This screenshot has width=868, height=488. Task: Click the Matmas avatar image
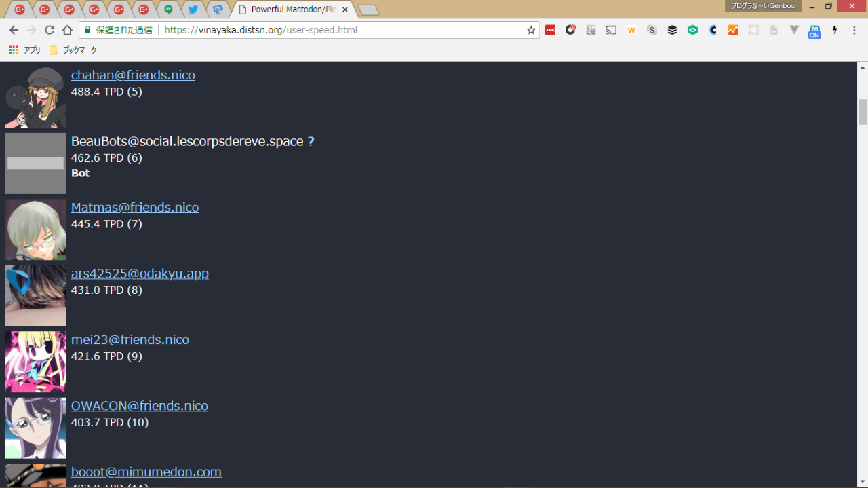pos(35,229)
